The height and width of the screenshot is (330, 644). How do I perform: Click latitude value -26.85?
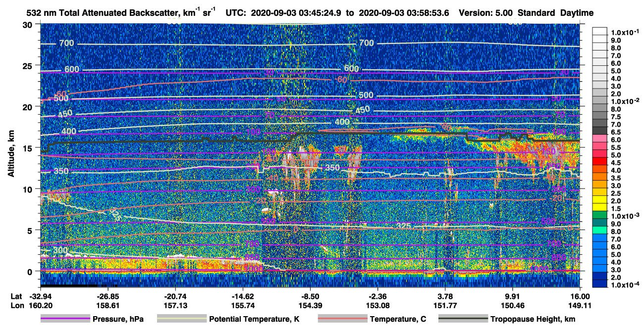point(107,296)
